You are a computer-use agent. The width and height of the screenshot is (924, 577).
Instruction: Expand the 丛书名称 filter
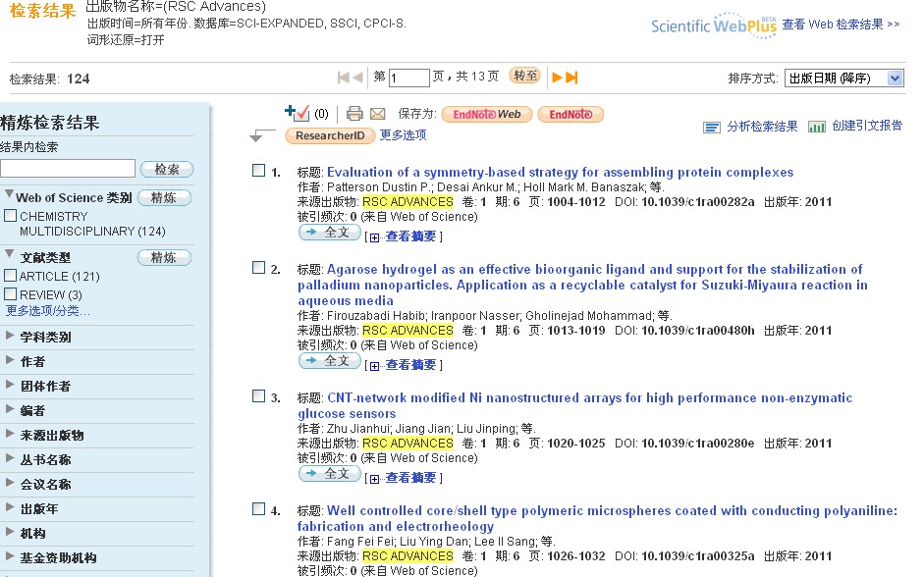point(10,458)
